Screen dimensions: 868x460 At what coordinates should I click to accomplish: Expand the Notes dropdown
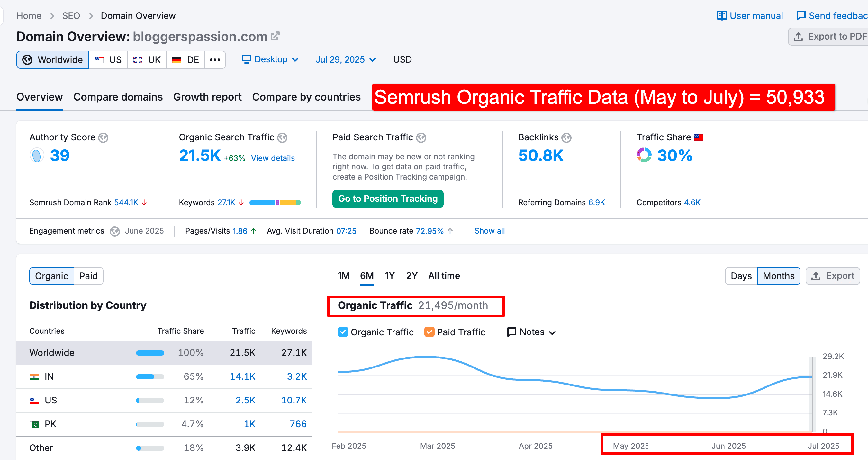coord(531,332)
